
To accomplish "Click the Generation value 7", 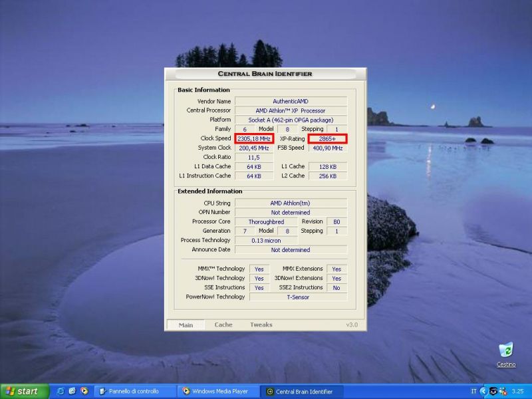I will pos(245,231).
